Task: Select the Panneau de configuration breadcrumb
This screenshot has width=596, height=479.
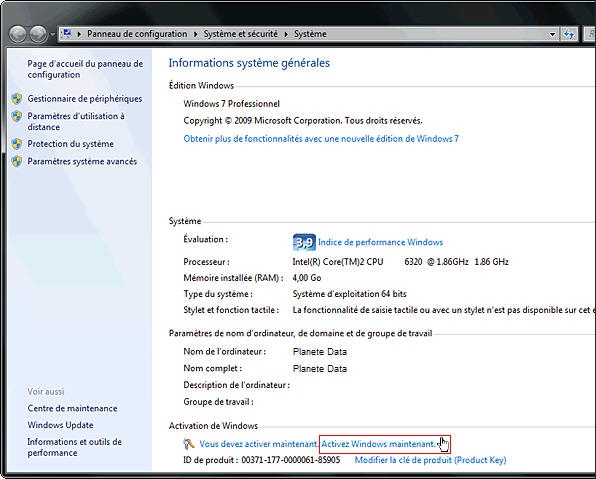Action: tap(137, 34)
